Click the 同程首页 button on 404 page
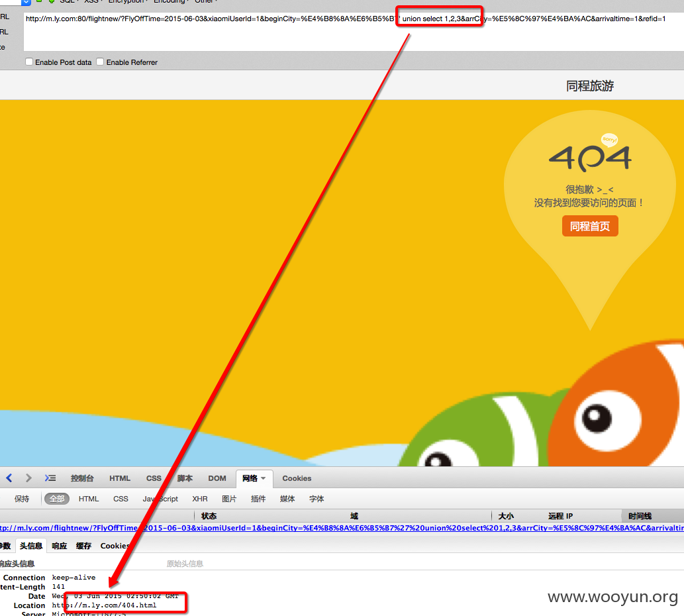This screenshot has height=616, width=684. (x=590, y=226)
